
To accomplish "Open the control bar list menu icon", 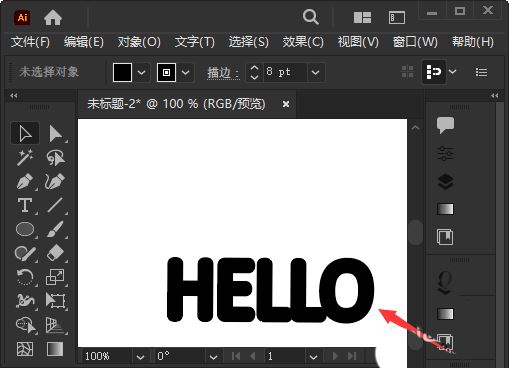I will click(x=481, y=72).
